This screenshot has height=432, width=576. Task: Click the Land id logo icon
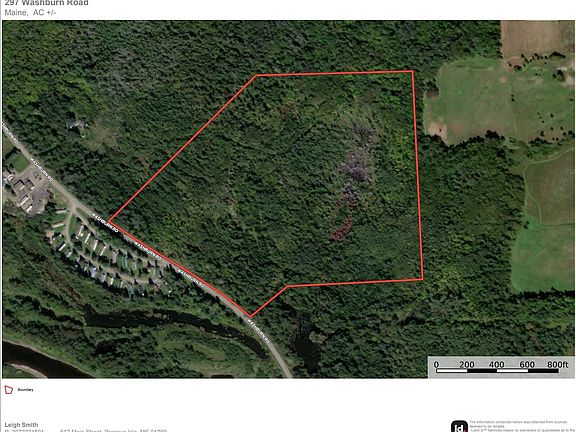(459, 426)
